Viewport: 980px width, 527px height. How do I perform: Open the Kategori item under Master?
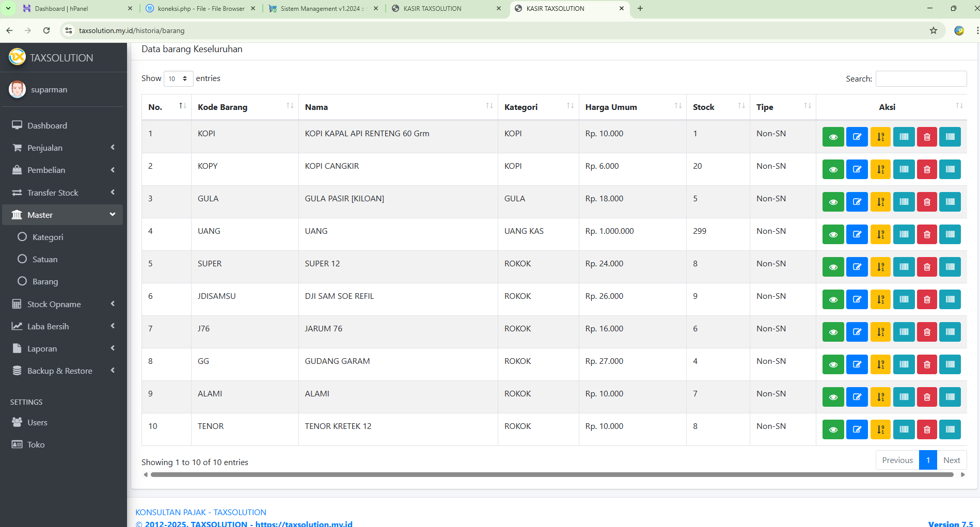point(48,237)
